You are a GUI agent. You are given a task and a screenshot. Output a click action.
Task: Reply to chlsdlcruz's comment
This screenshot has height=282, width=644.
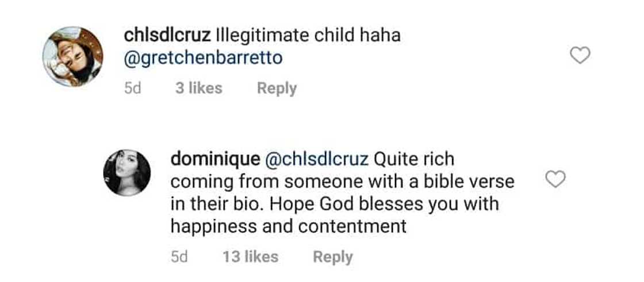pos(277,88)
